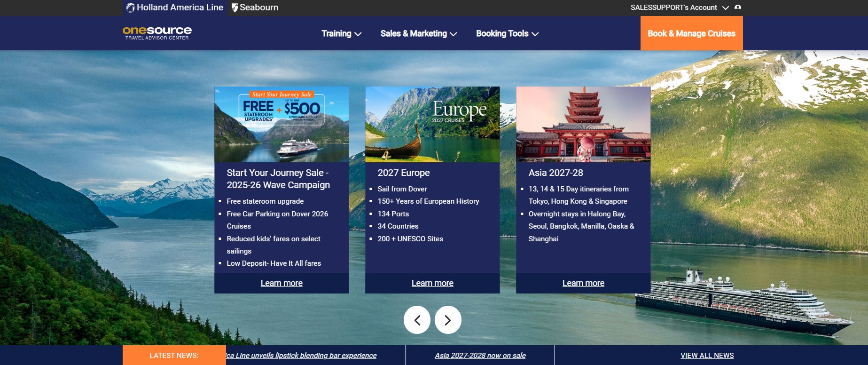This screenshot has height=365, width=868.
Task: Open the Sales & Marketing dropdown
Action: pyautogui.click(x=418, y=34)
